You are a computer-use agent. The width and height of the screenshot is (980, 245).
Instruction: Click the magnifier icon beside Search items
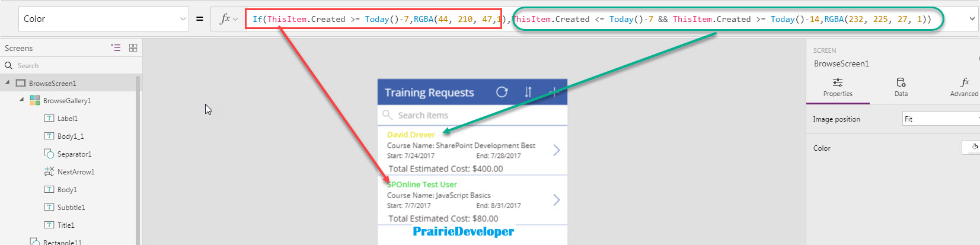click(387, 114)
